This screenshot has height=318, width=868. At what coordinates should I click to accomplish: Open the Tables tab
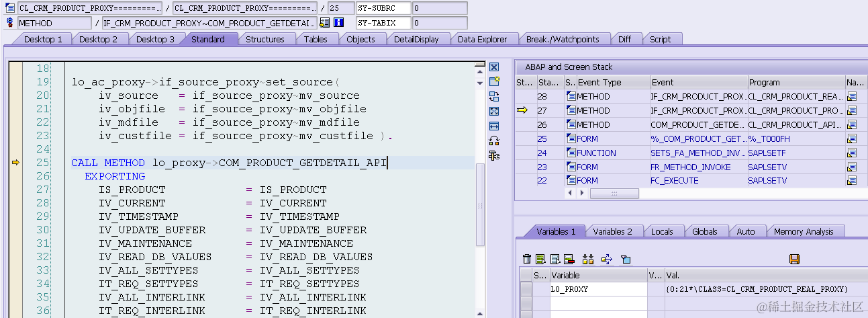[316, 39]
